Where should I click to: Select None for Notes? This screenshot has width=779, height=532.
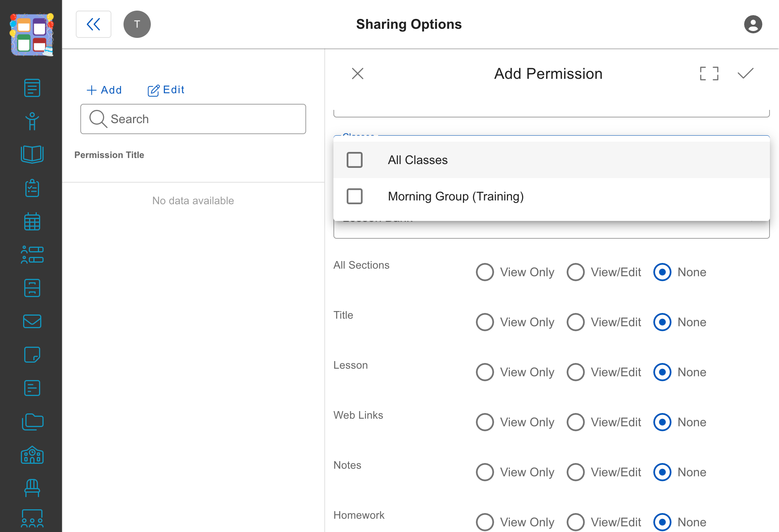click(662, 472)
